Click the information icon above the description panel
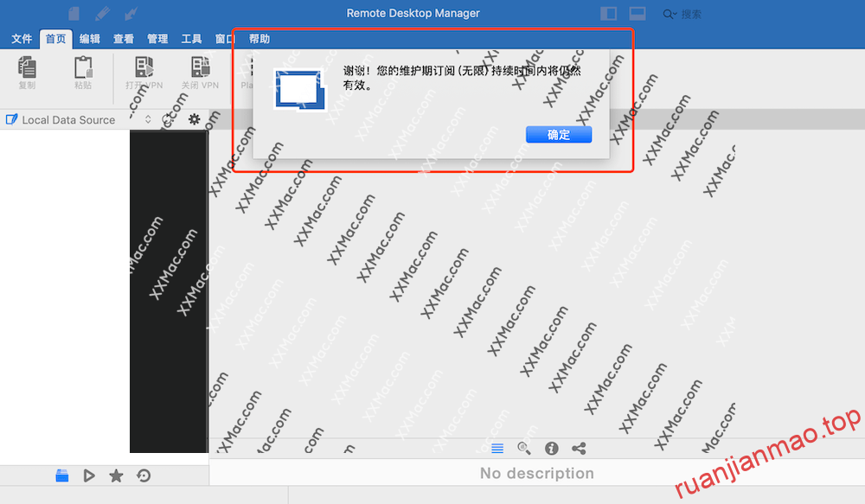Screen dimensions: 865x504 pos(551,448)
